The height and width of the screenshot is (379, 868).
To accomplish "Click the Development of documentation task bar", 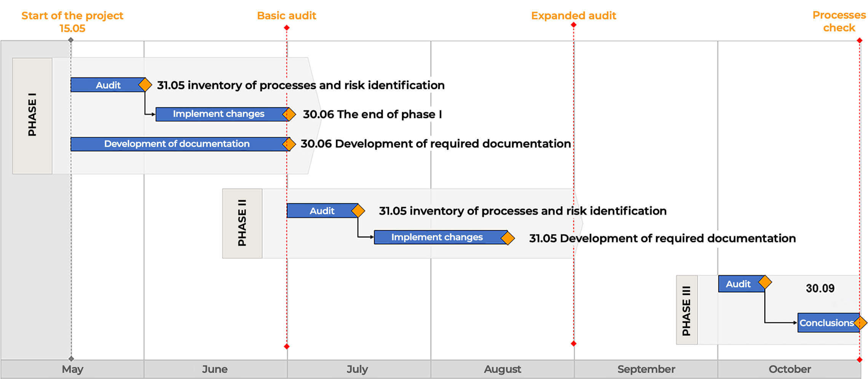I will click(177, 144).
